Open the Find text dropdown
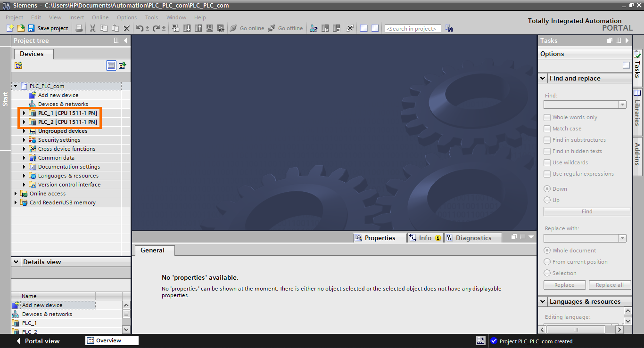Viewport: 644px width, 348px height. (x=622, y=105)
